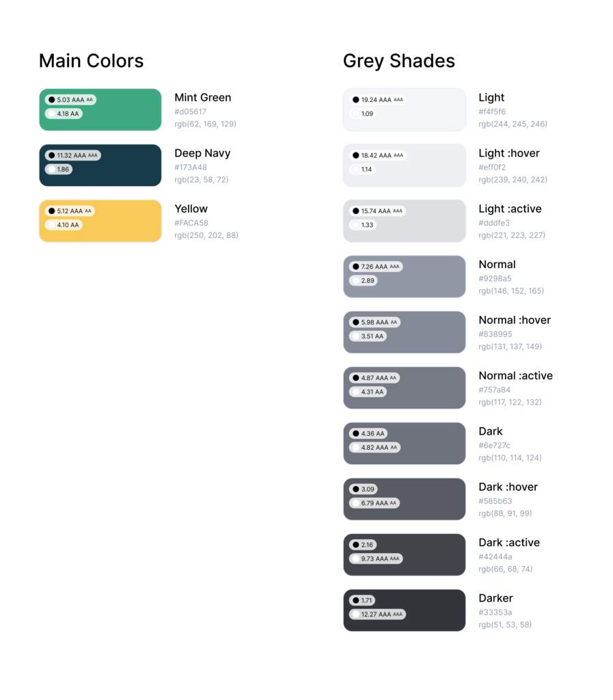Select the Mint Green color swatch

(100, 109)
